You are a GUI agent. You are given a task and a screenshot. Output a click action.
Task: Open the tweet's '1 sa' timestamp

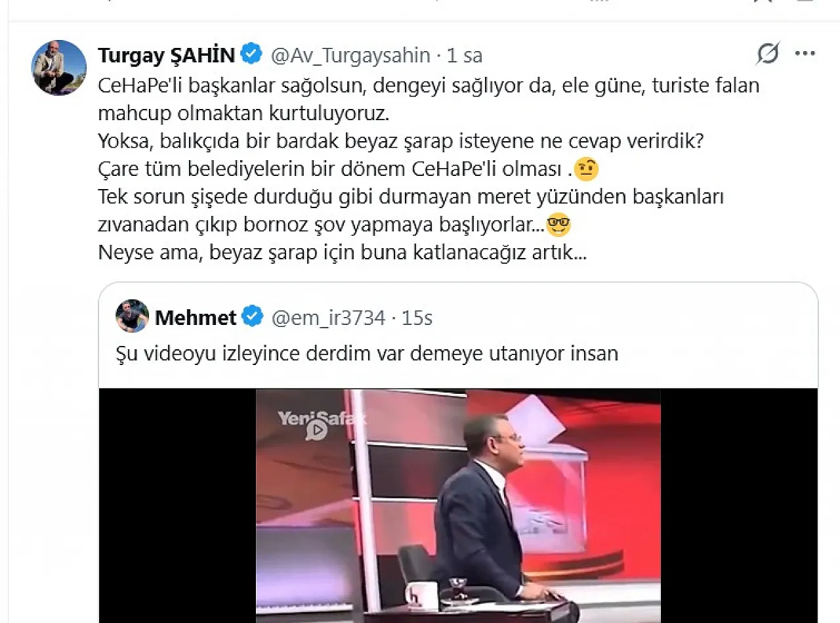(x=464, y=56)
